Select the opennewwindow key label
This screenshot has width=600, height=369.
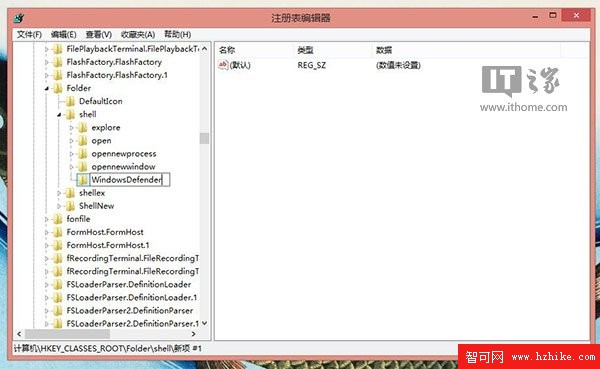point(123,167)
